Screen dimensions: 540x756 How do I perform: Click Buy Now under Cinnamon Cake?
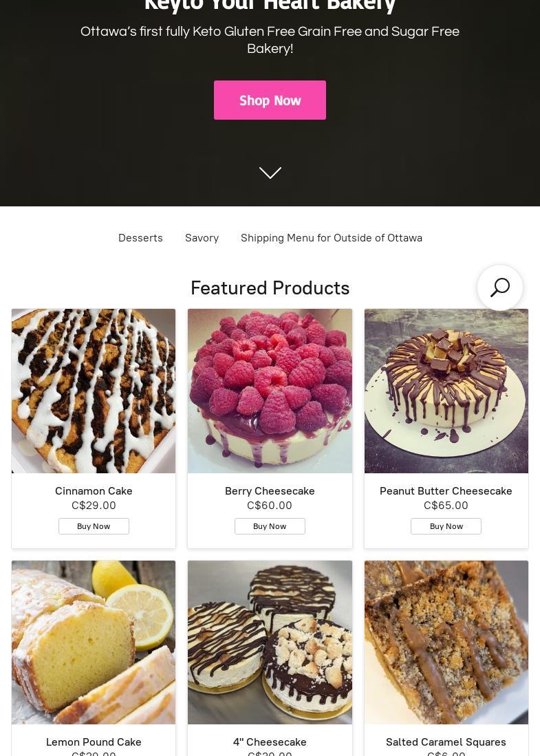coord(94,526)
